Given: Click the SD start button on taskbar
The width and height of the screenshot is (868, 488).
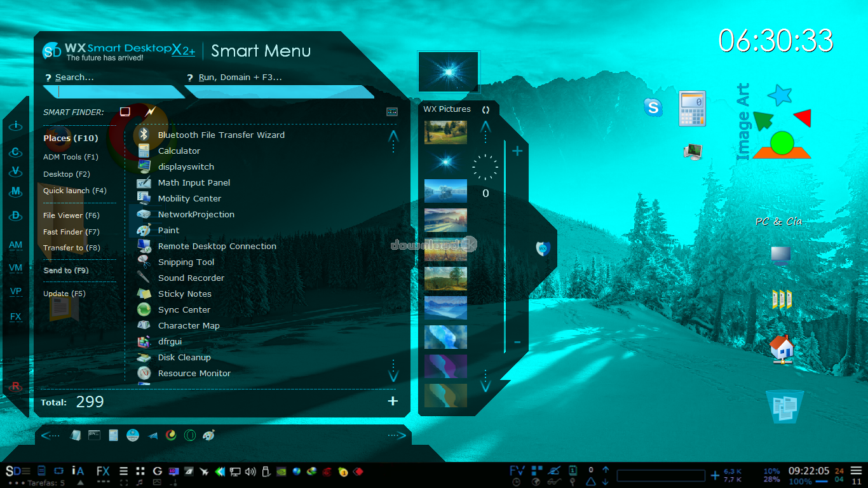Looking at the screenshot, I should [13, 471].
